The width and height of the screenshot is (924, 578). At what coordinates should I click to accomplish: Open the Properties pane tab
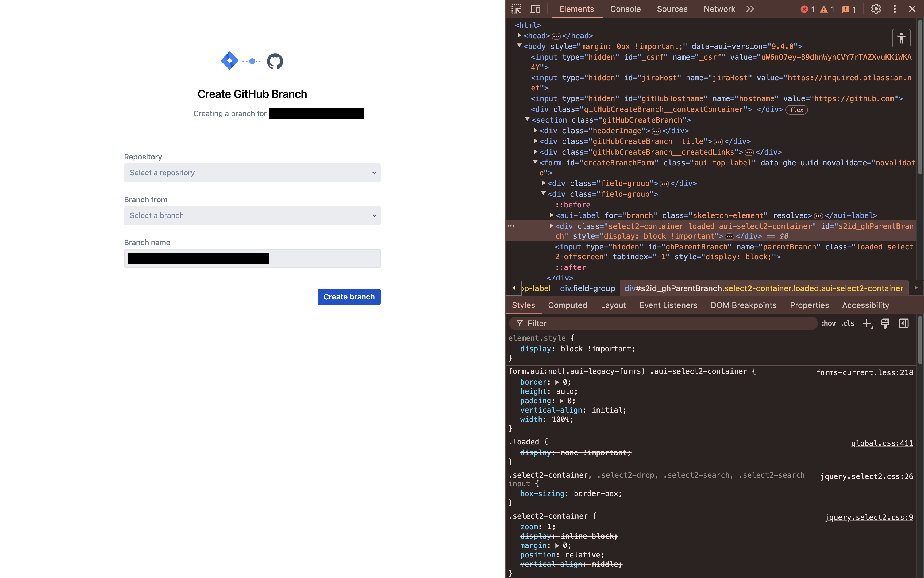click(809, 305)
